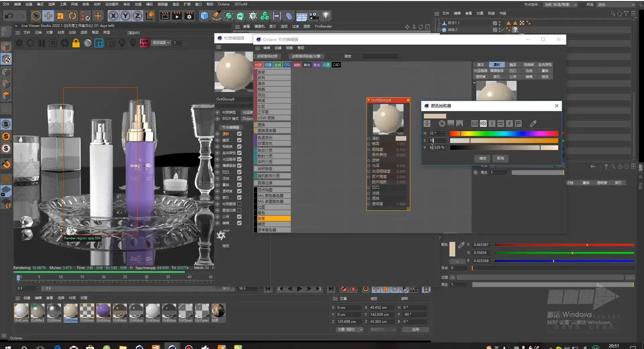Disable the 粗糙度 channel checkbox

[x=239, y=147]
